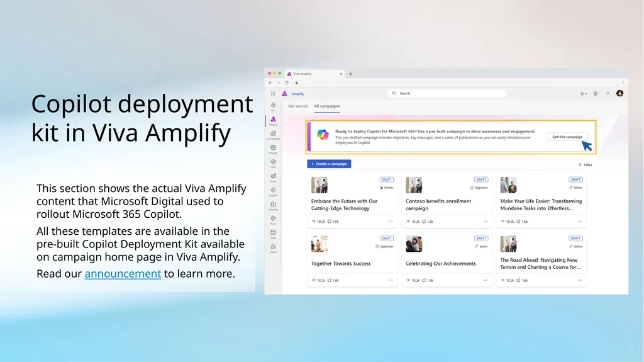Click the Copilot logo in the banner

coord(323,135)
